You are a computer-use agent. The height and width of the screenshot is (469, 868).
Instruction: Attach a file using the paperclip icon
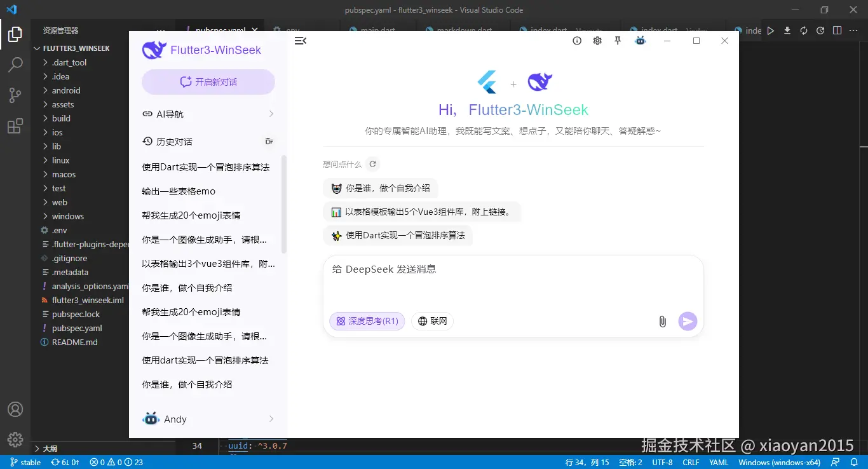662,321
